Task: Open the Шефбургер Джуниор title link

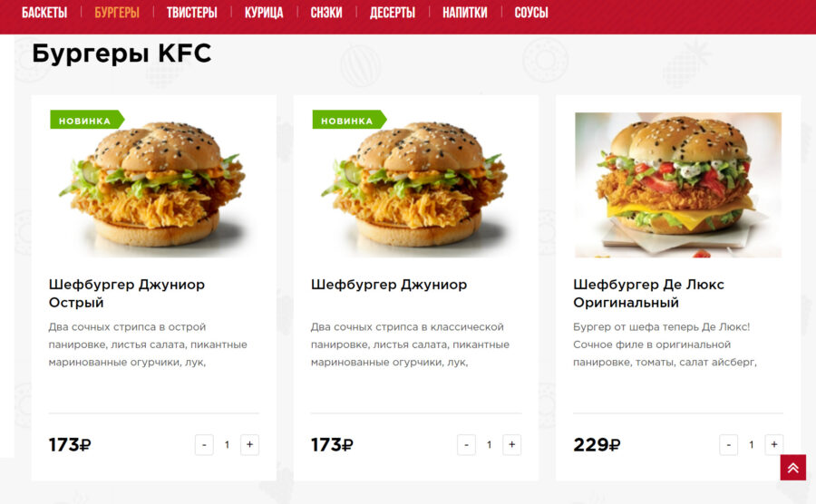Action: (x=389, y=285)
